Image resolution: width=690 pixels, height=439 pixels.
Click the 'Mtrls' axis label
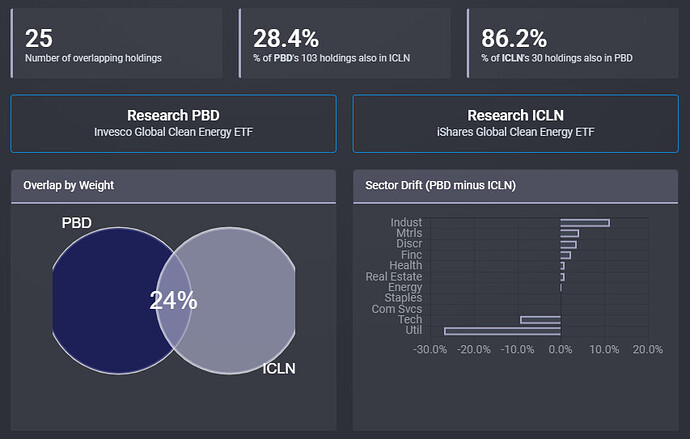pos(409,233)
